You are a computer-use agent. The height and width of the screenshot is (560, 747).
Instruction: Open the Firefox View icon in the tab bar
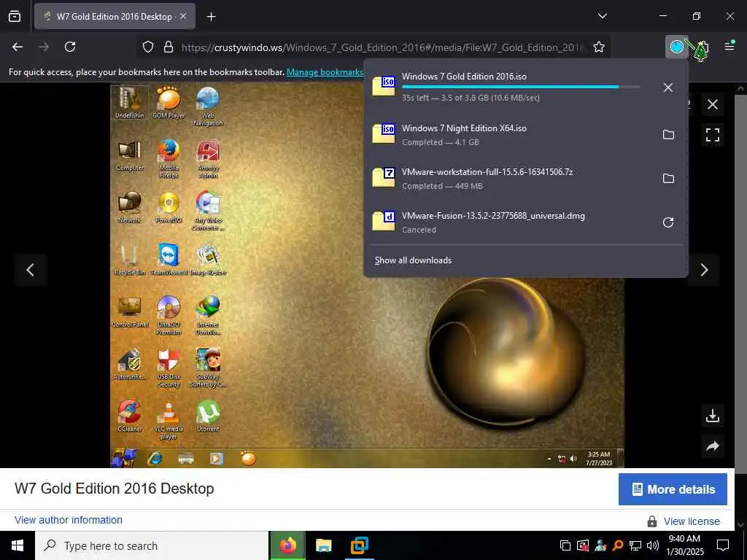coord(15,16)
